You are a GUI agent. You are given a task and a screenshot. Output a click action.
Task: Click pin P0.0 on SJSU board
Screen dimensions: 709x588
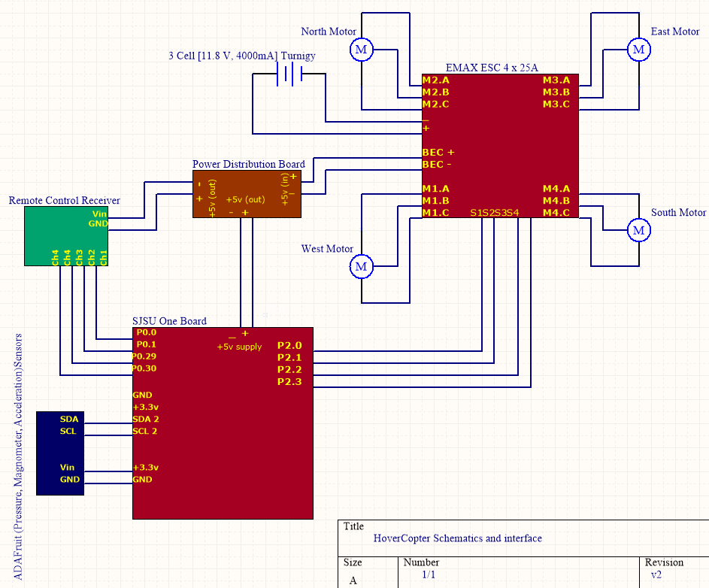click(x=147, y=332)
